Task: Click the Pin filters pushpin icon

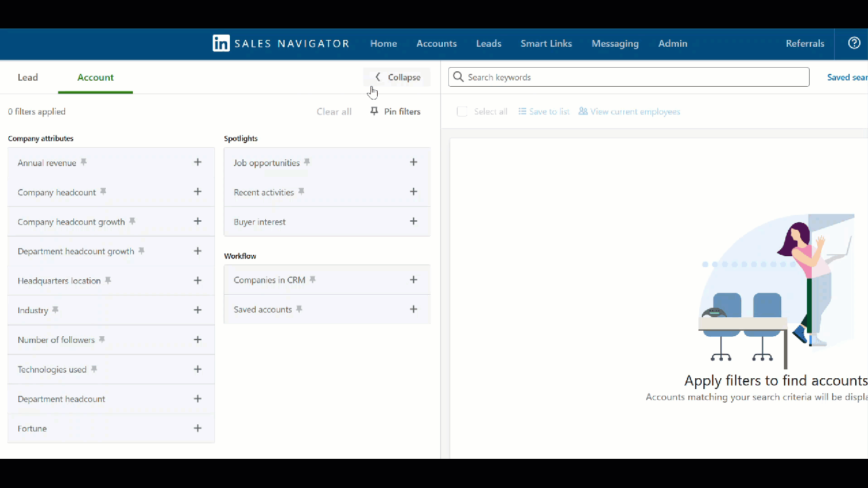Action: pyautogui.click(x=374, y=111)
